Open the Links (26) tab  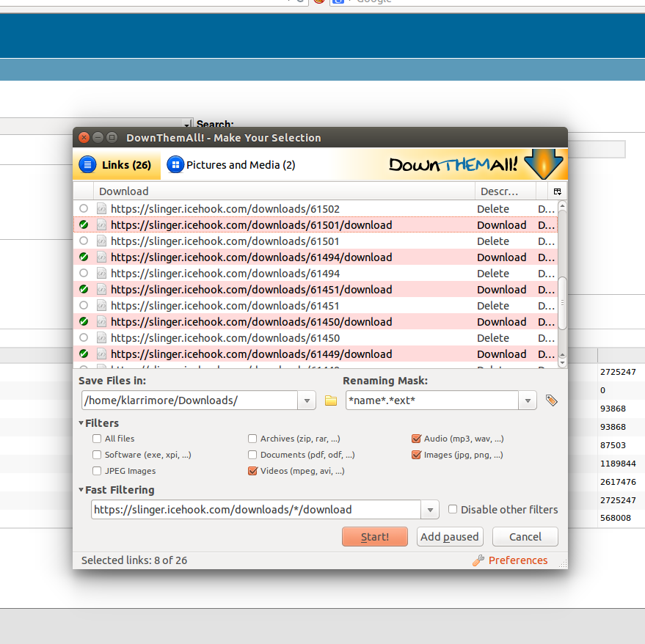tap(116, 165)
